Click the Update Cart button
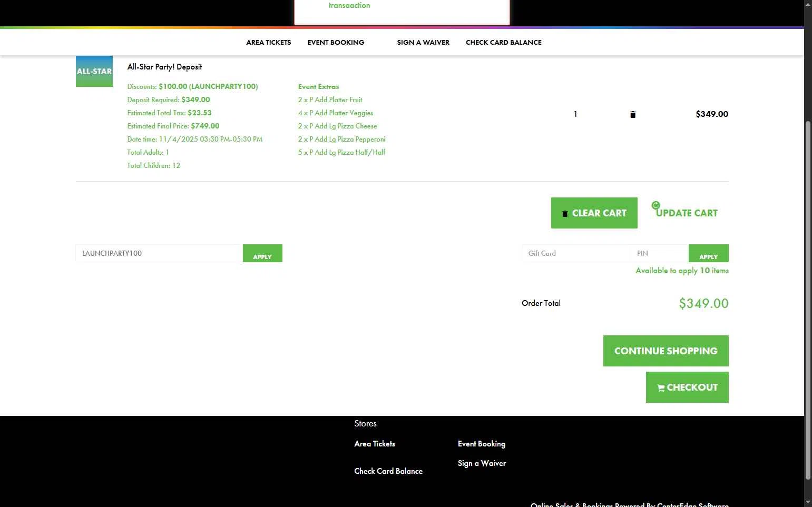Viewport: 812px width, 507px height. pos(687,213)
